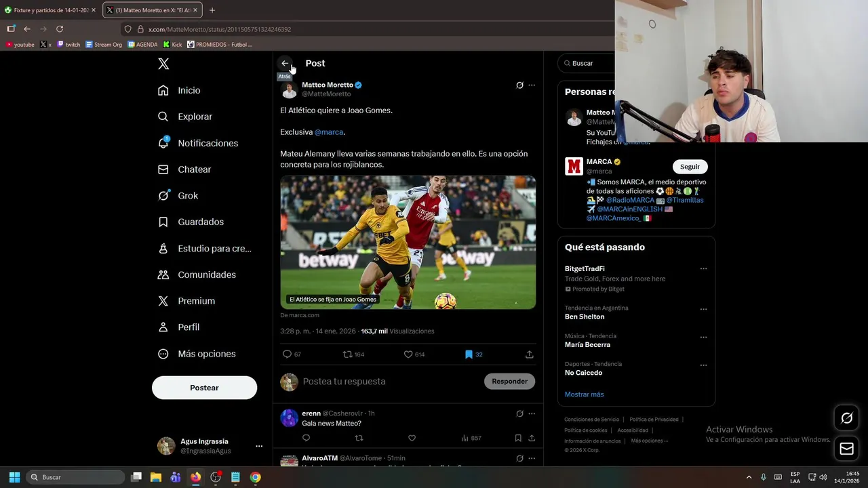Viewport: 868px width, 488px height.
Task: Bookmark erenn comment
Action: coord(518,438)
